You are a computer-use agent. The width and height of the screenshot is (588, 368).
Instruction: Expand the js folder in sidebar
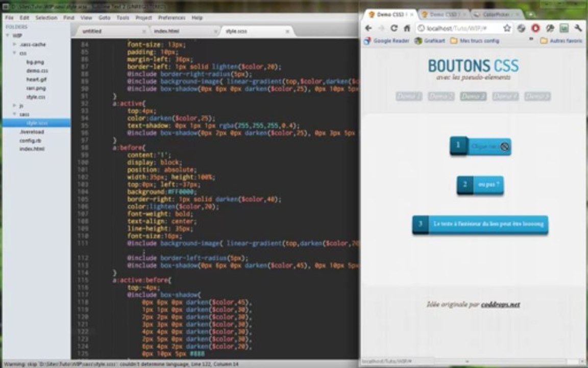click(x=15, y=105)
